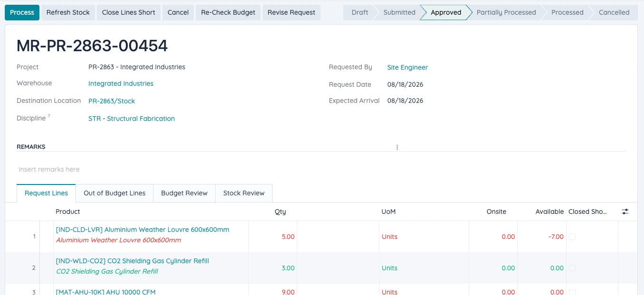
Task: Open the Out of Budget Lines tab
Action: (x=114, y=193)
